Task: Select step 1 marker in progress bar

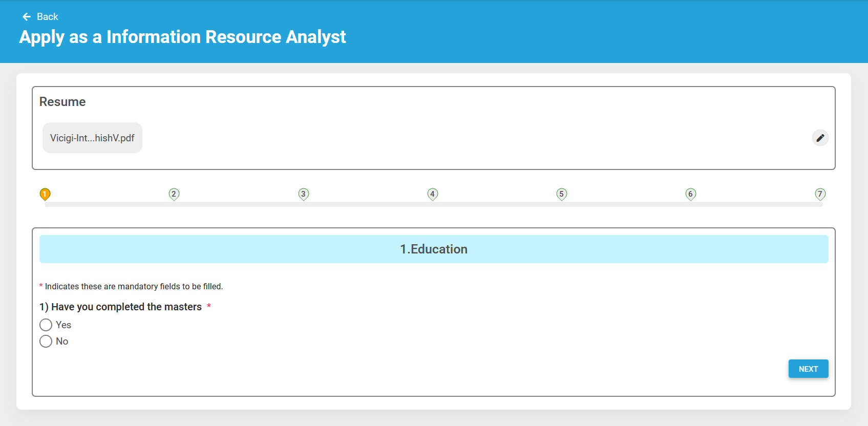Action: (x=45, y=194)
